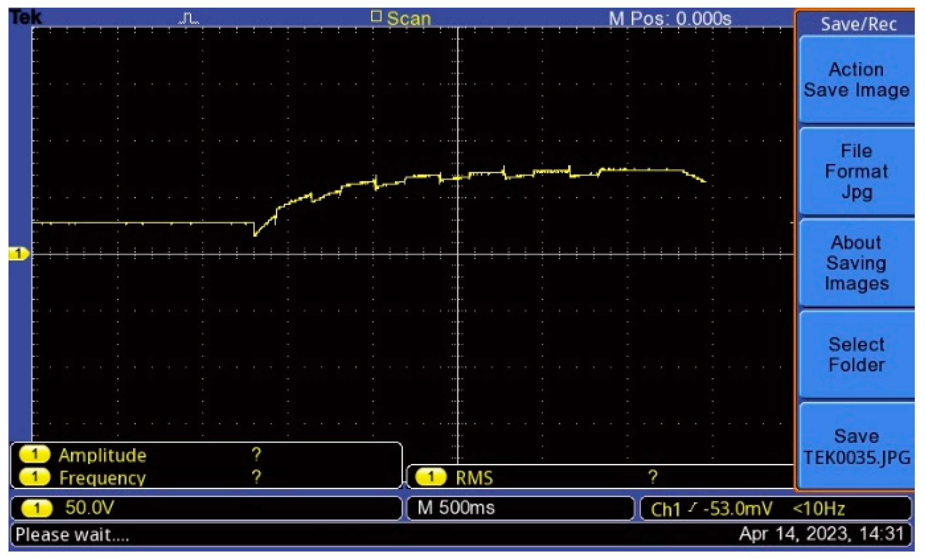Click the trigger pulse icon at top
Image resolution: width=925 pixels, height=560 pixels.
189,18
